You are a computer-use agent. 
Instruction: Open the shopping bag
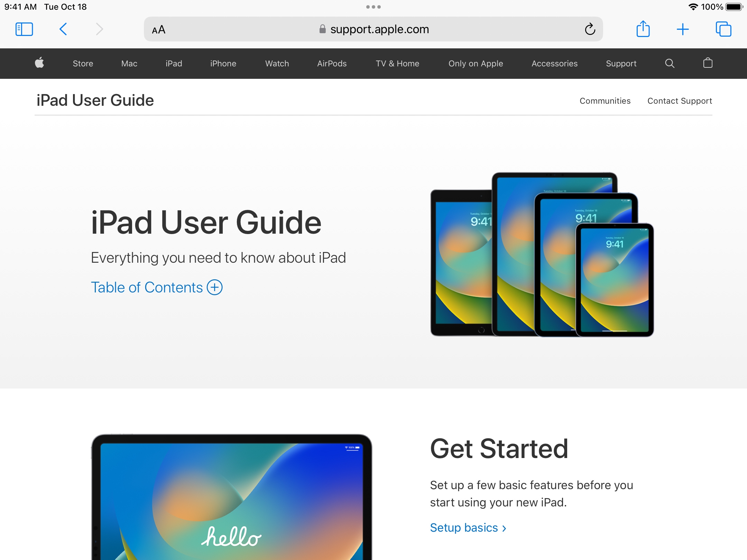pyautogui.click(x=708, y=63)
